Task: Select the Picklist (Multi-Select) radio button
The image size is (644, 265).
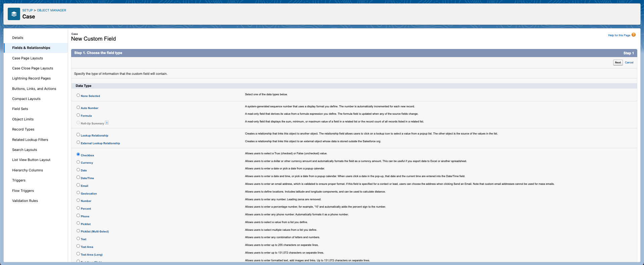Action: click(78, 231)
